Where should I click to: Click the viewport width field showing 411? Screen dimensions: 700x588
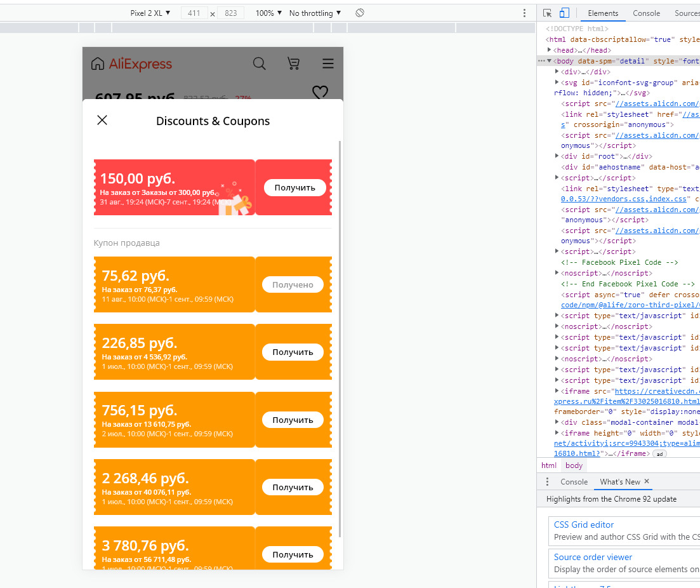tap(194, 13)
